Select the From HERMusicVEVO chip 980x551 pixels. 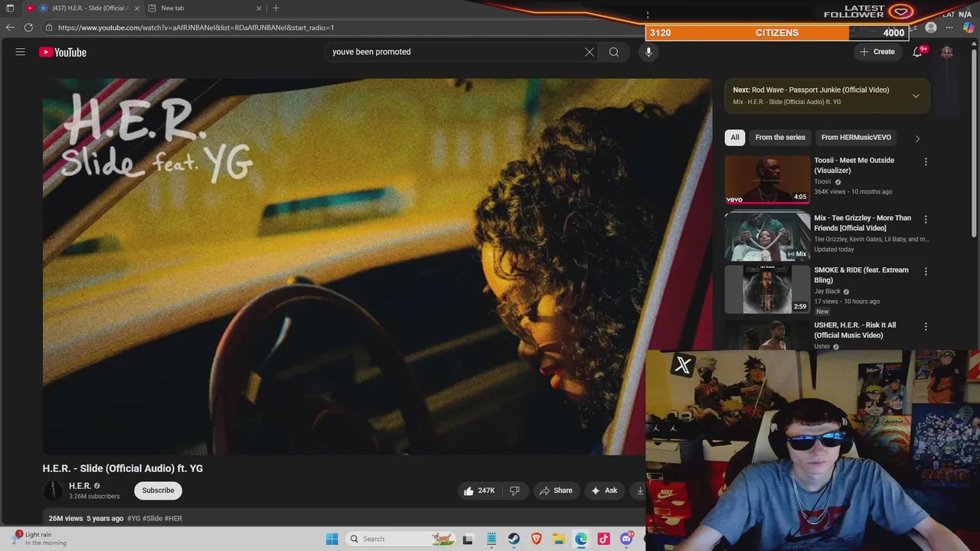[x=856, y=138]
